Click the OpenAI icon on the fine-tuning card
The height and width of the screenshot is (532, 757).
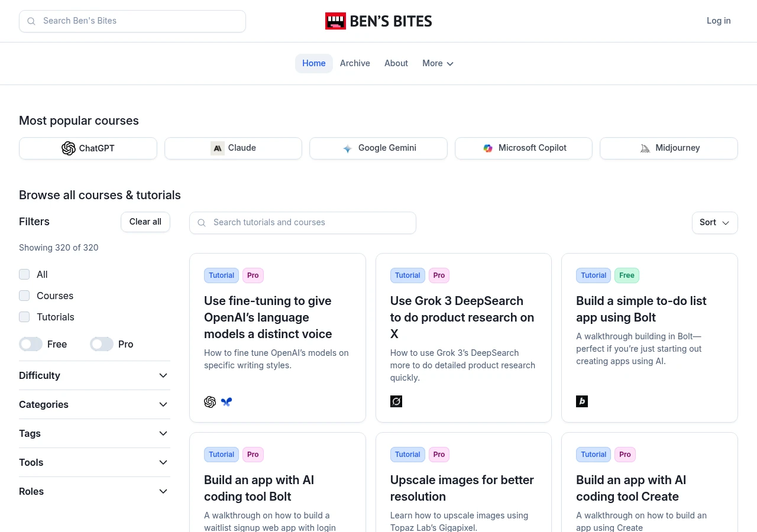coord(210,402)
